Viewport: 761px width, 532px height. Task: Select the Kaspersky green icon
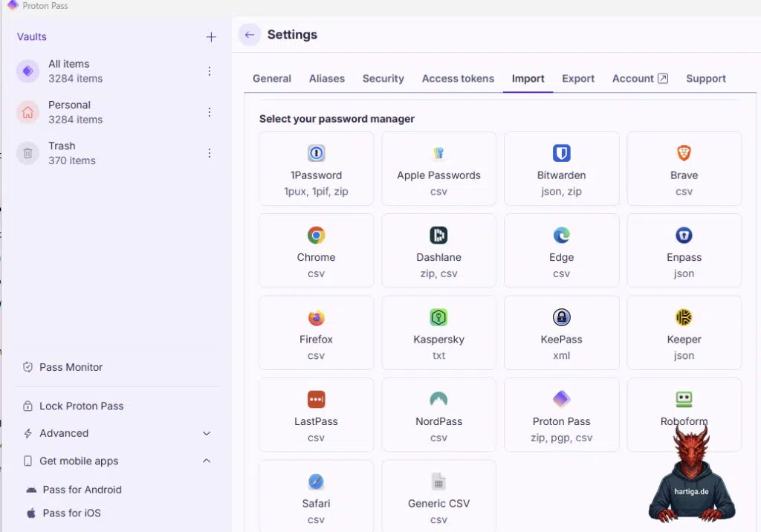[x=438, y=317]
